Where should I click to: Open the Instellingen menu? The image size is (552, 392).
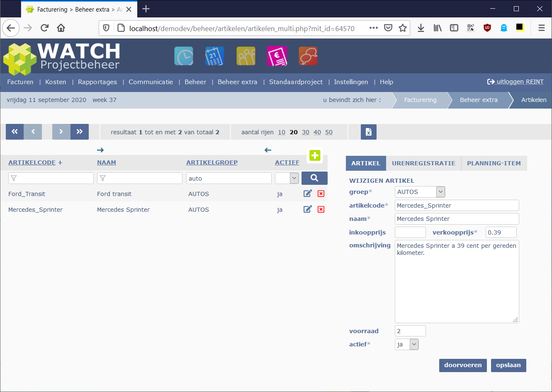coord(351,82)
